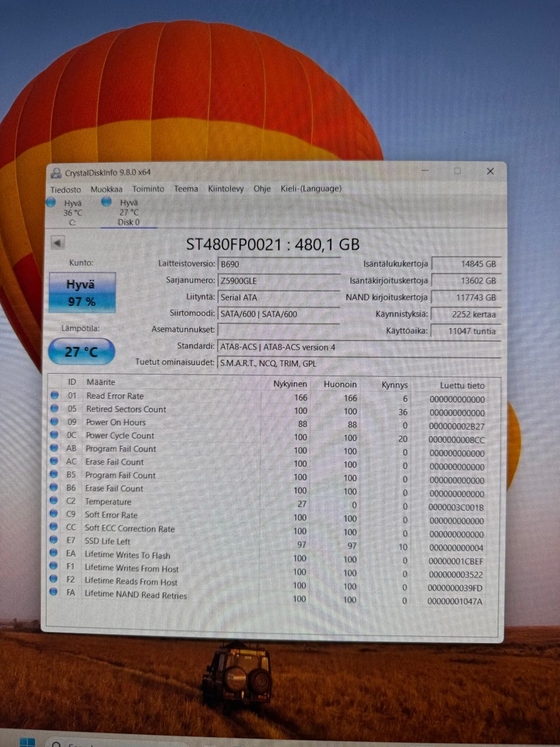
Task: Click the status dot for Lifetime Writes To Flash
Action: (54, 553)
